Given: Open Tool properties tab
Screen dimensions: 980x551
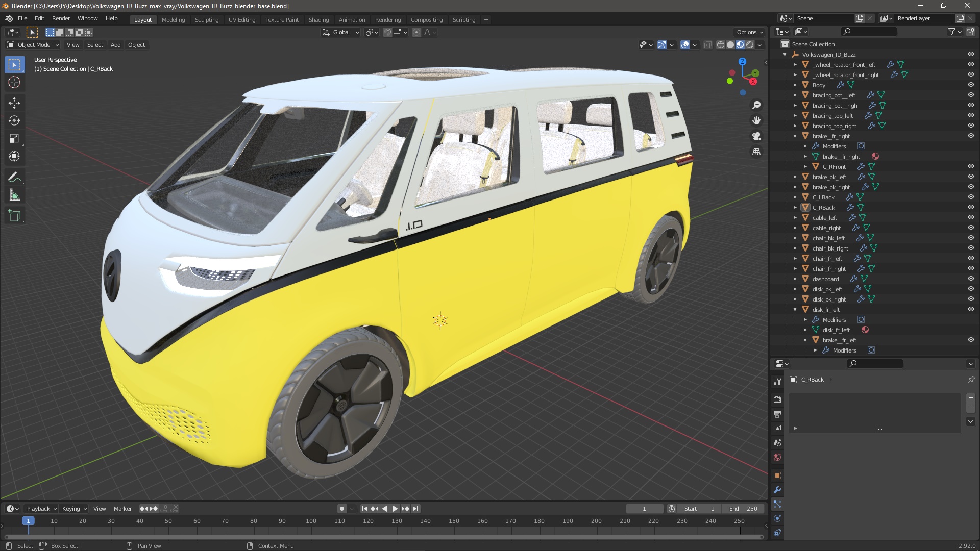Looking at the screenshot, I should pos(777,381).
